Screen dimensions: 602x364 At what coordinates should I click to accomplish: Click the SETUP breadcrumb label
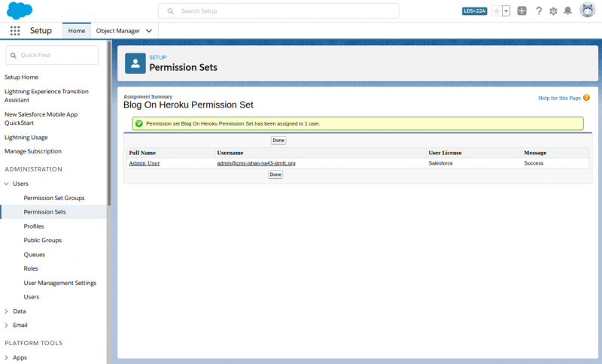158,57
